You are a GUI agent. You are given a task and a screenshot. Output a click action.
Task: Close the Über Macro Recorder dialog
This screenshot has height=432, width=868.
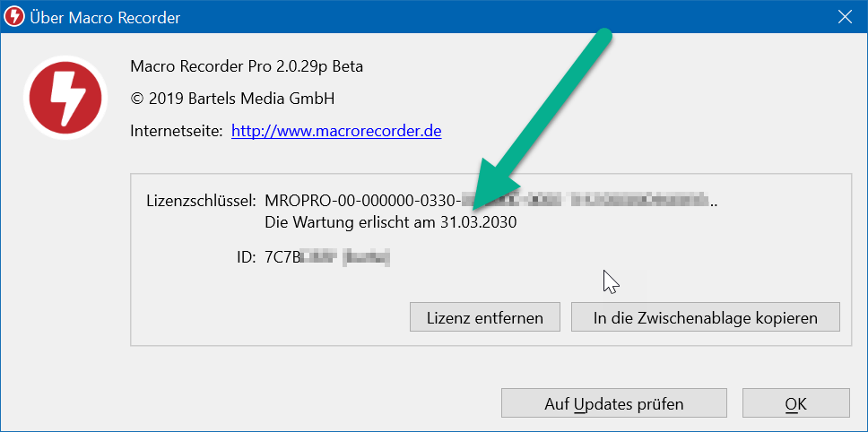[x=844, y=17]
